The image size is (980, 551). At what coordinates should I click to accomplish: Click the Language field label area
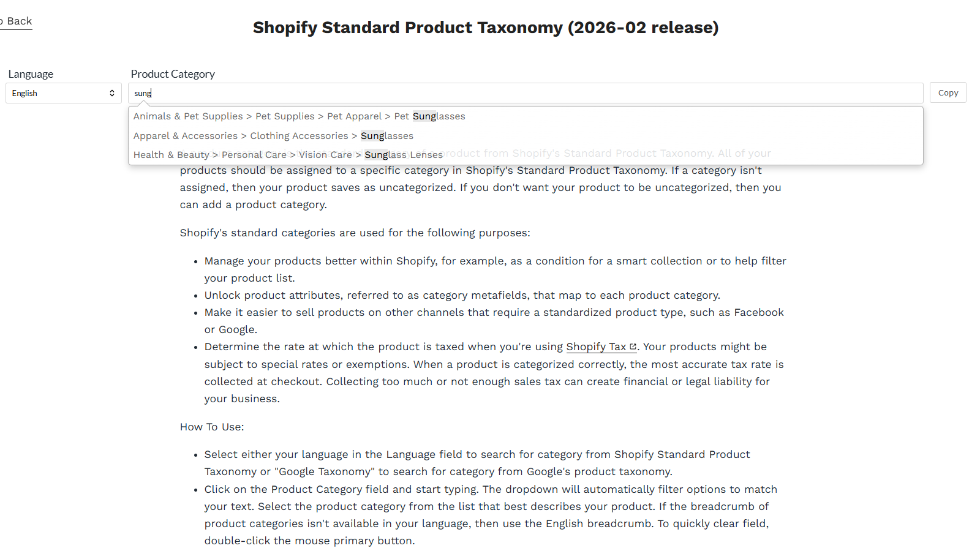(x=31, y=73)
